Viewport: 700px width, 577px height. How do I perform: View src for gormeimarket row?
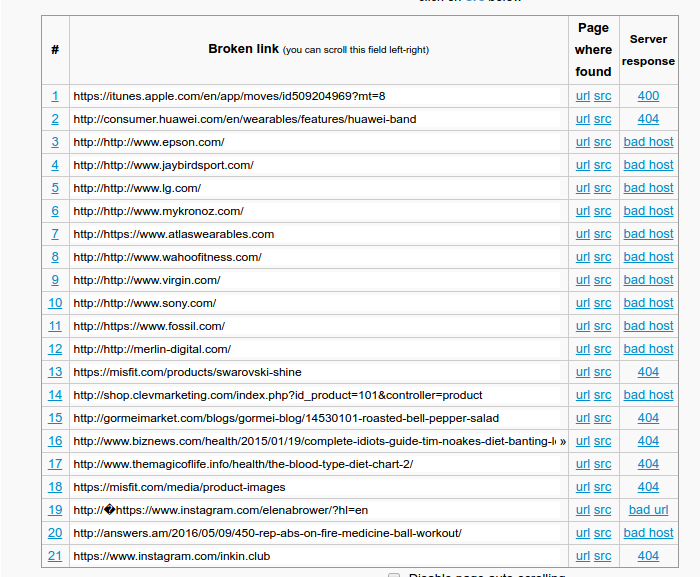602,418
